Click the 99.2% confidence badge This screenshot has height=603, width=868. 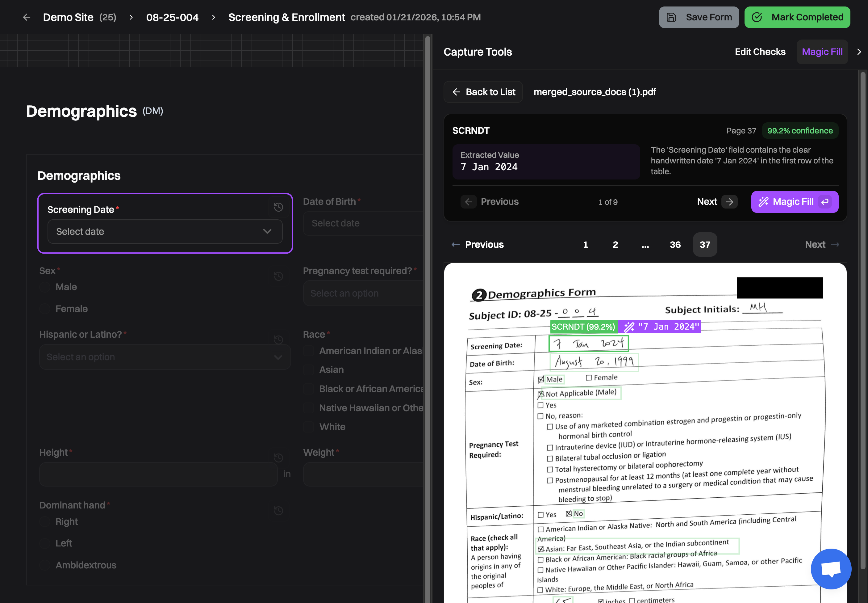point(800,131)
